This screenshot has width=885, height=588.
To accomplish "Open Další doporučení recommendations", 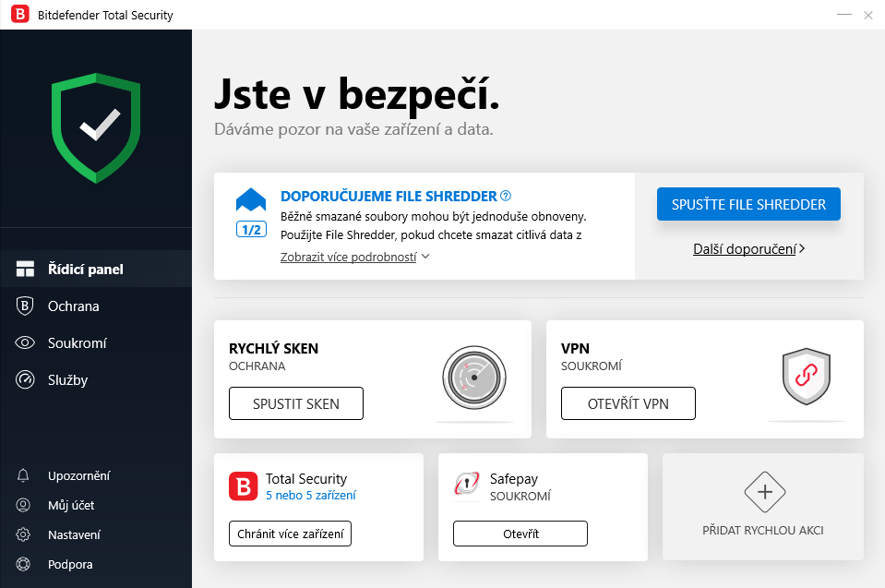I will (x=749, y=248).
